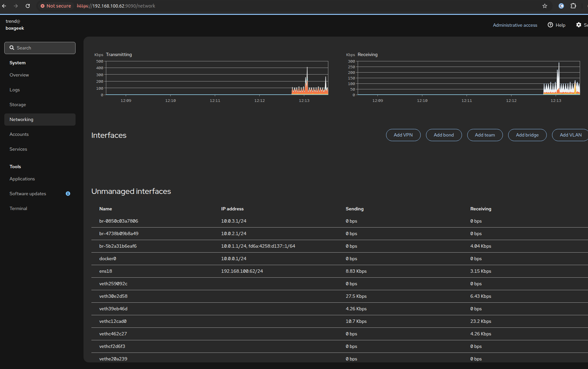Open the Logs page

(x=40, y=90)
